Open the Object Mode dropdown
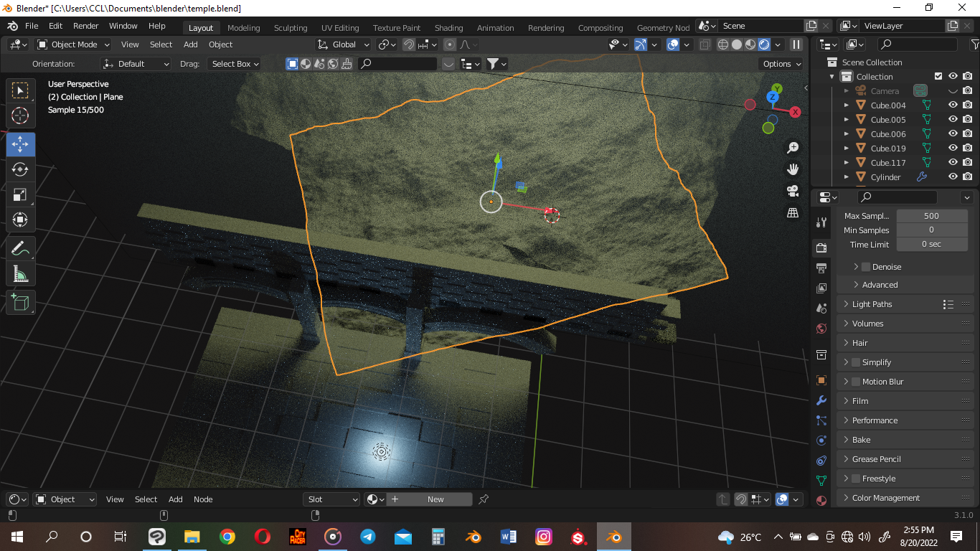 (x=72, y=44)
